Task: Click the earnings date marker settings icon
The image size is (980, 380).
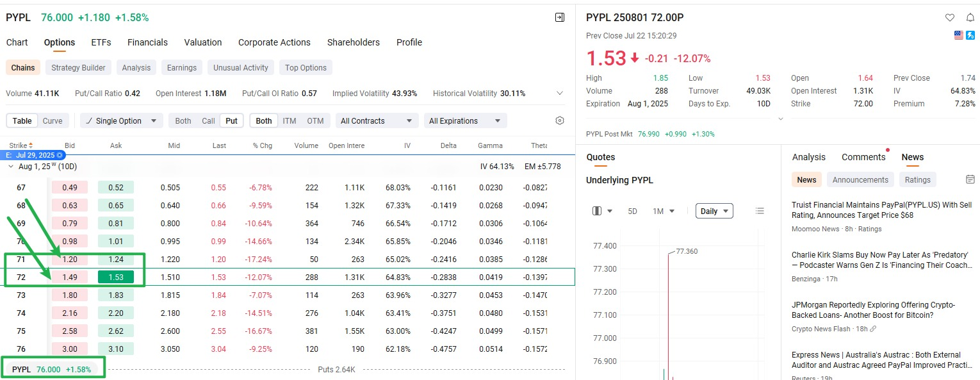Action: (60, 155)
